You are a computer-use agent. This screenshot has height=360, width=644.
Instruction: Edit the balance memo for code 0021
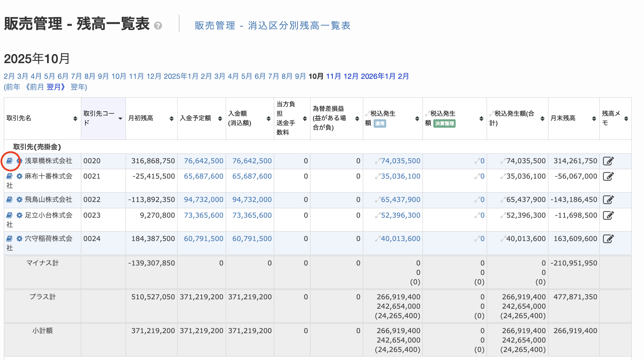pyautogui.click(x=608, y=176)
